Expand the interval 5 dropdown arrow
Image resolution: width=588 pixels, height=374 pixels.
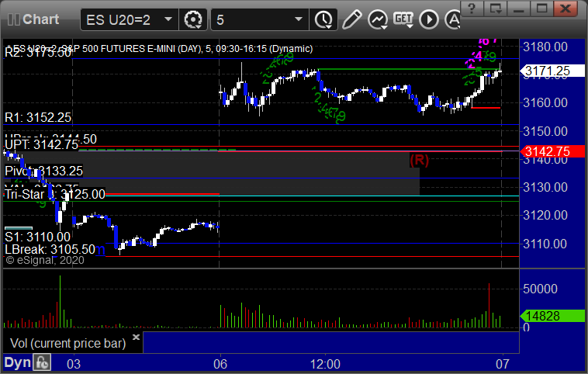point(299,19)
